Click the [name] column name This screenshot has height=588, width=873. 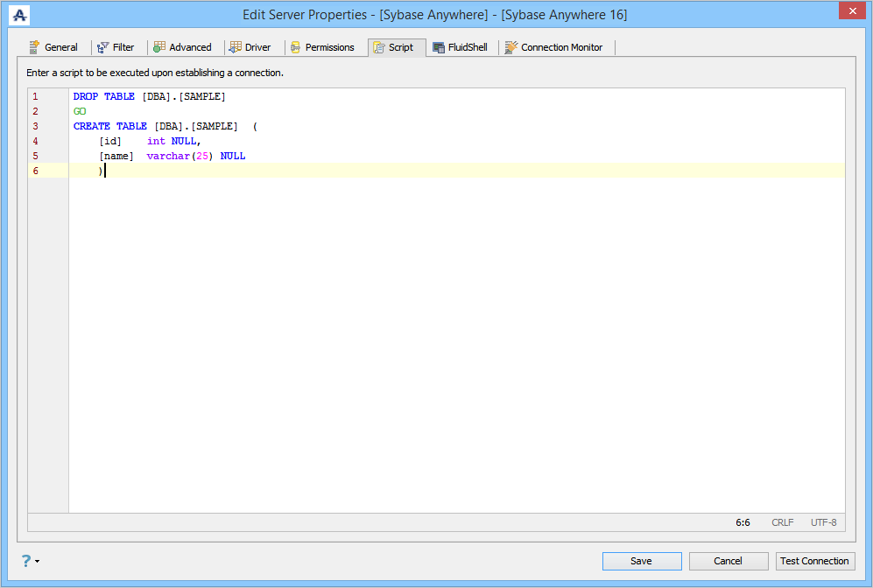click(x=116, y=157)
